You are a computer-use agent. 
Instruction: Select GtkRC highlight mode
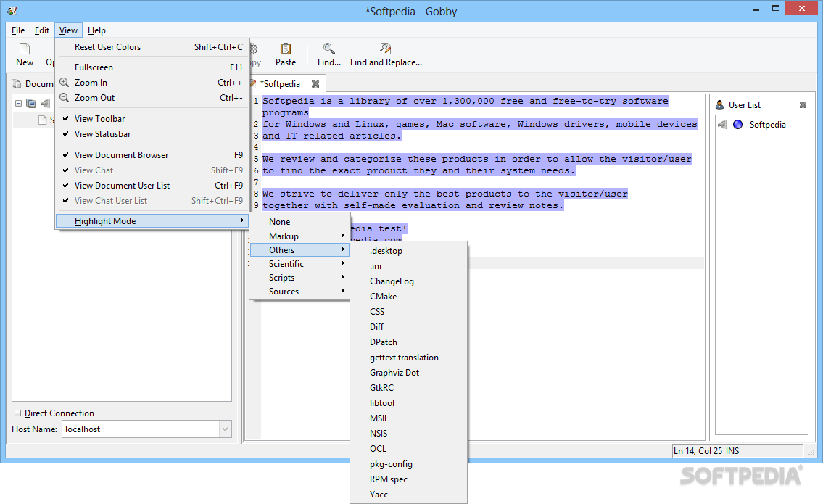point(408,388)
